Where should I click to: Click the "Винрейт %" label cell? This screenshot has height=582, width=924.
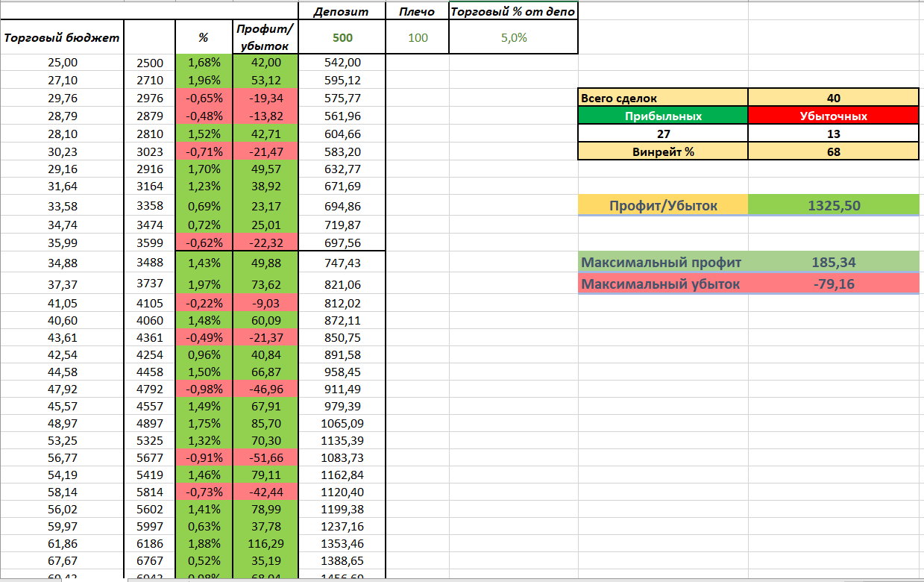click(663, 151)
